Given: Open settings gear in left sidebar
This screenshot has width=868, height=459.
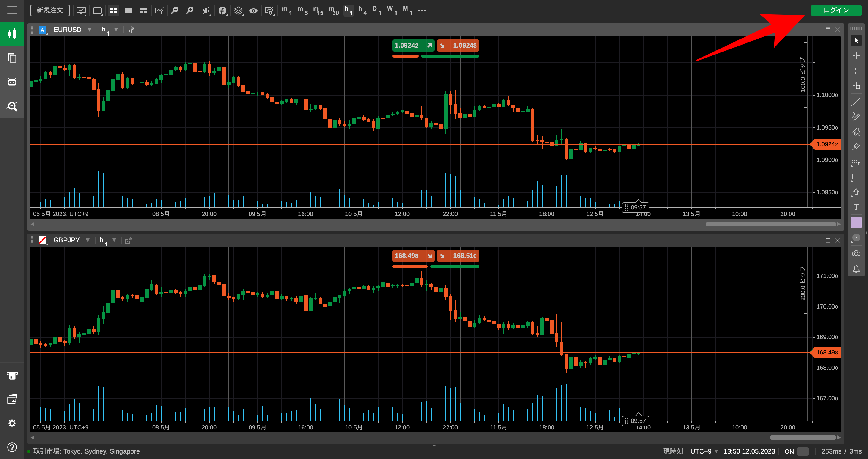Looking at the screenshot, I should (12, 423).
